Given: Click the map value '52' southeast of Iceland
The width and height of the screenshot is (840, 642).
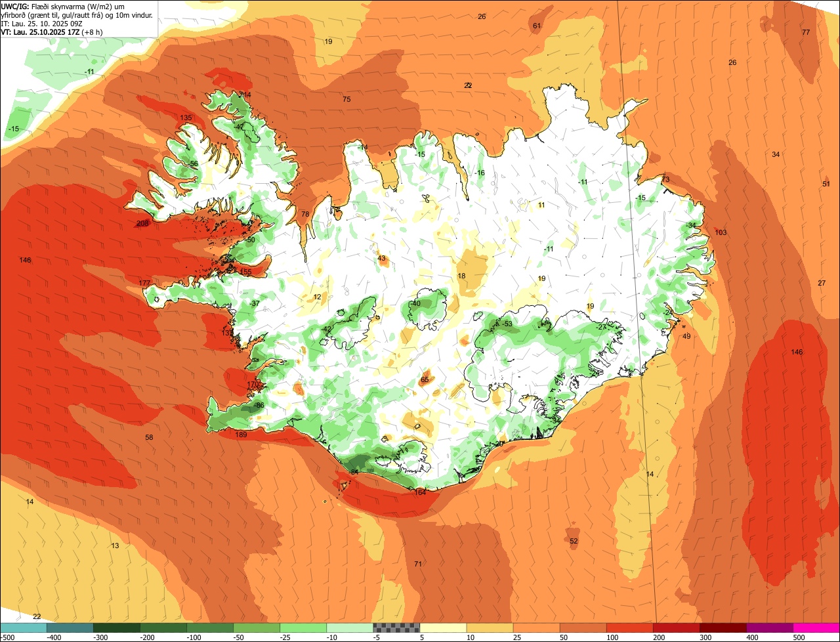Looking at the screenshot, I should pos(574,542).
